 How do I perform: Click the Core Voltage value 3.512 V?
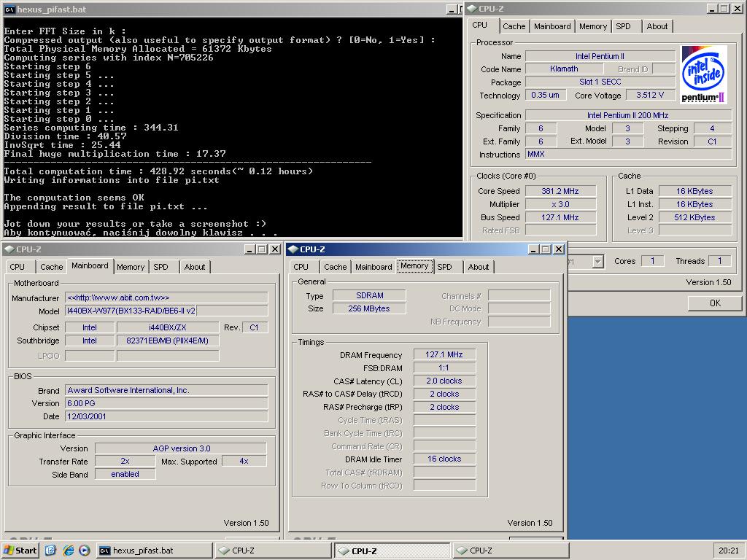click(650, 95)
